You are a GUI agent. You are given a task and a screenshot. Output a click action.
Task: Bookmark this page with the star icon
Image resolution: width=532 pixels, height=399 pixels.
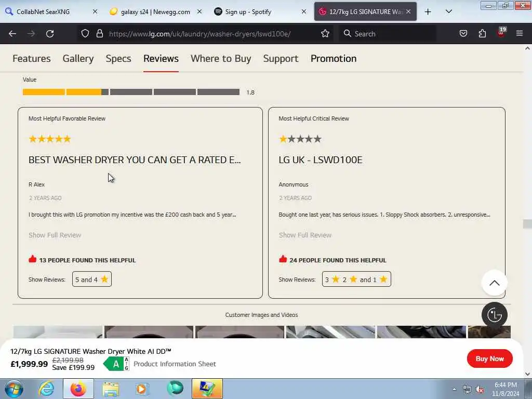pos(325,33)
